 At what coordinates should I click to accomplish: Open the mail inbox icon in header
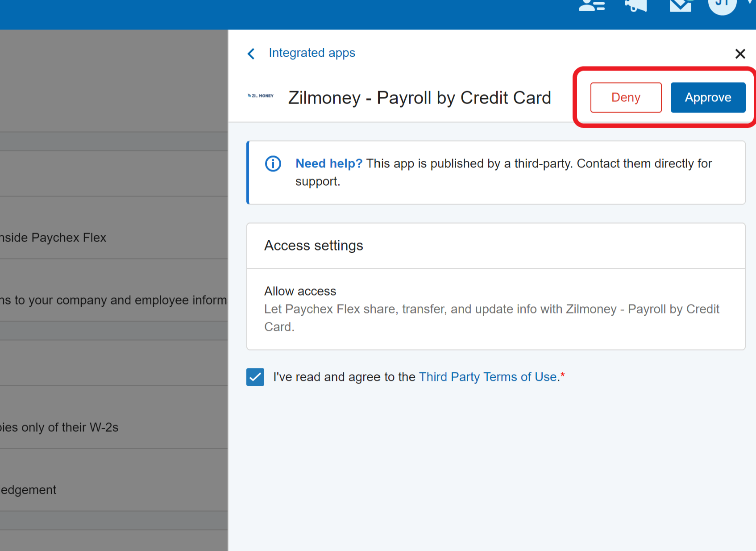pos(681,5)
